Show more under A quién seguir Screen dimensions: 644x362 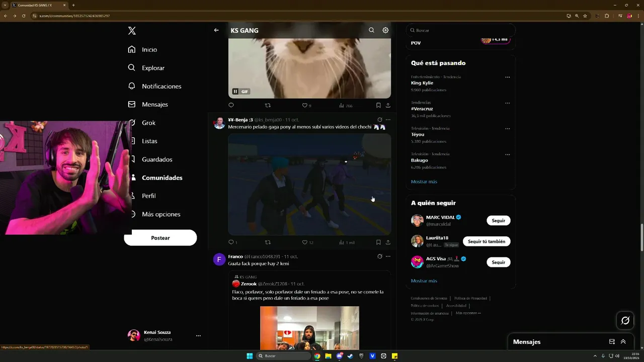tap(424, 281)
